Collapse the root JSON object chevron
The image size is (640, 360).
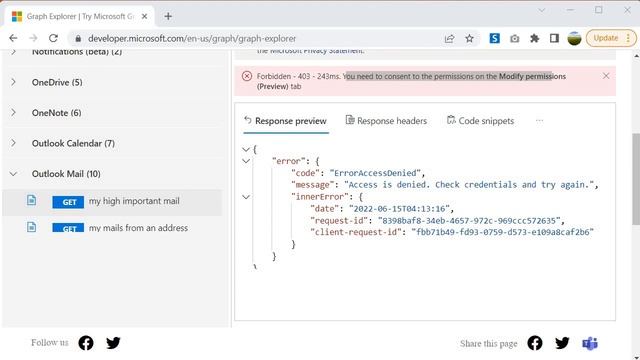point(246,149)
